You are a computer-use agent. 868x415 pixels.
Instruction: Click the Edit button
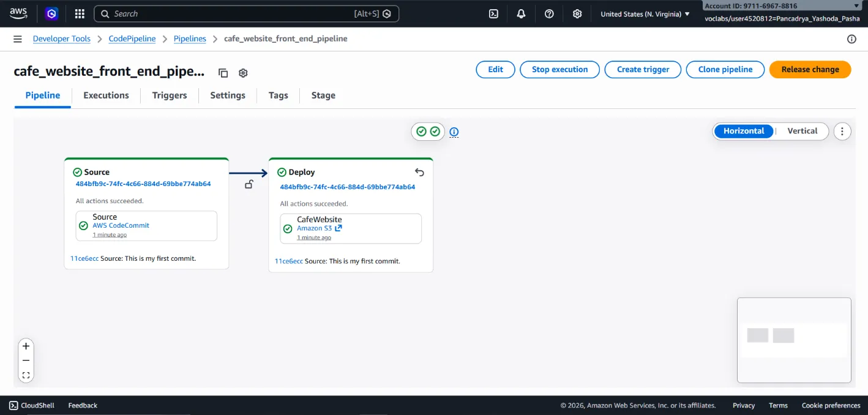coord(495,70)
